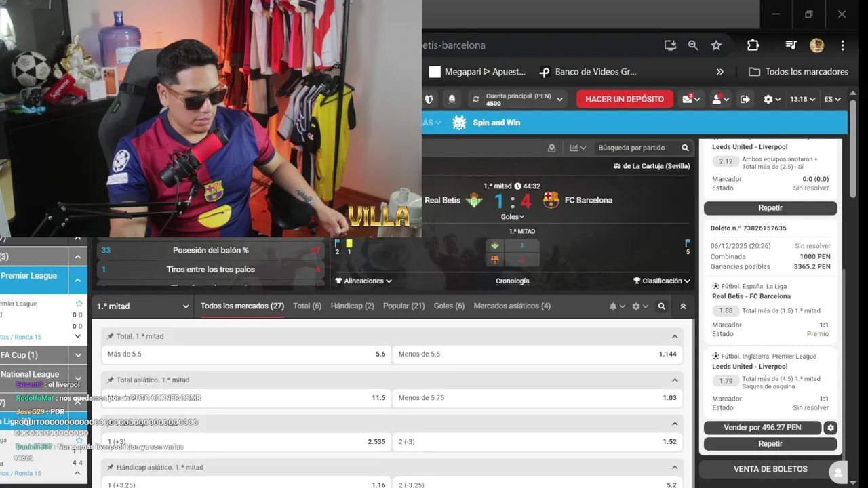Switch to the Hándicap (2) tab
This screenshot has height=488, width=868.
[x=352, y=306]
